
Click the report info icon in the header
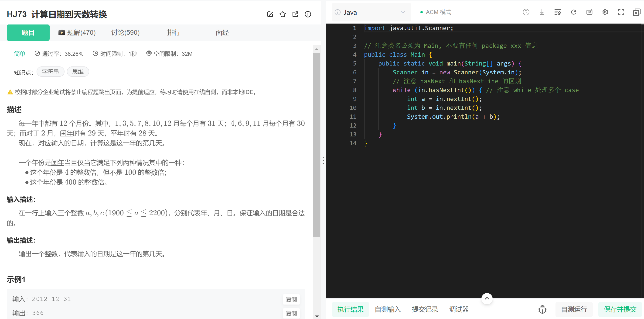pyautogui.click(x=308, y=14)
